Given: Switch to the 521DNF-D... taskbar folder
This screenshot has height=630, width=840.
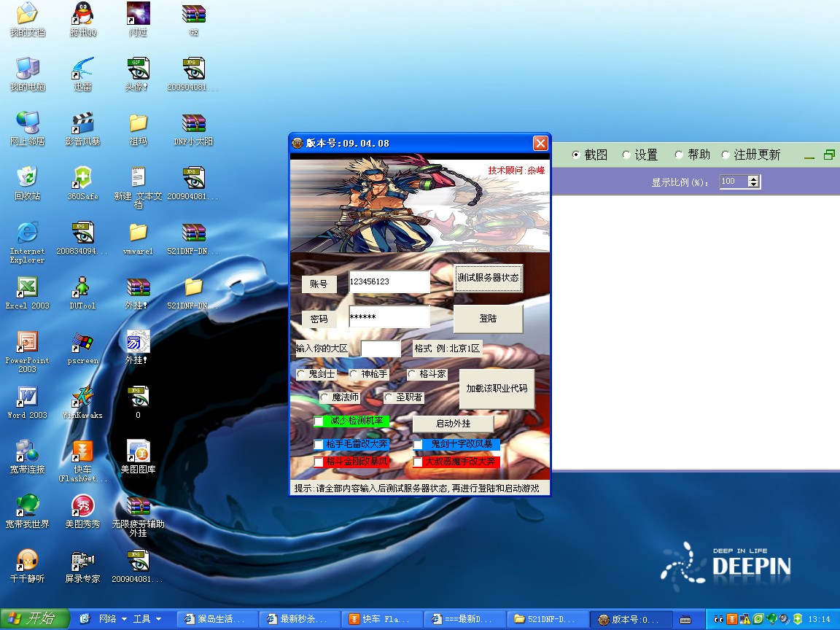Looking at the screenshot, I should tap(548, 619).
